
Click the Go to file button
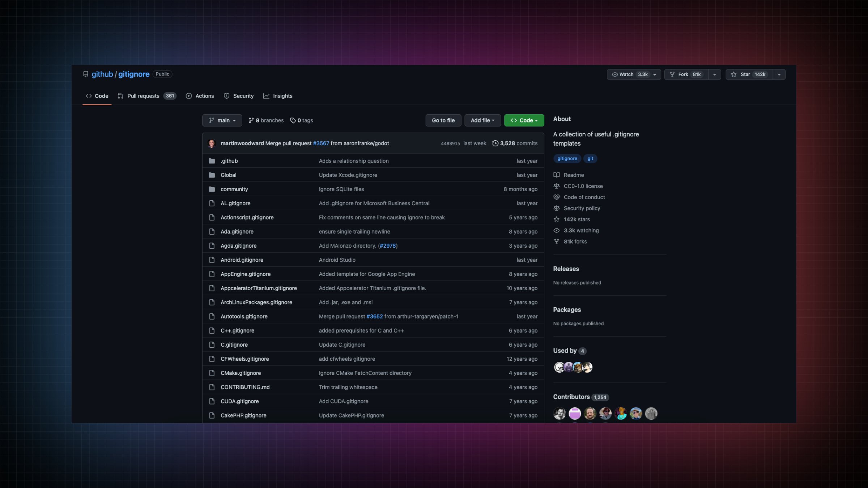(443, 120)
